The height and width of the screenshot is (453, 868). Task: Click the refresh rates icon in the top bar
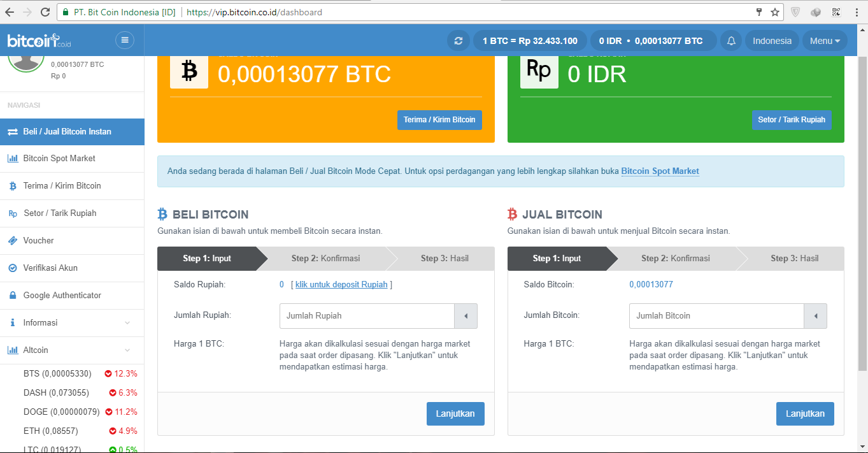coord(458,41)
